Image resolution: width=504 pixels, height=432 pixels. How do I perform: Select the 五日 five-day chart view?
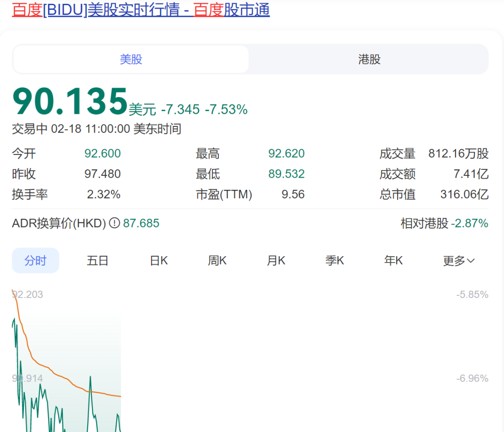[x=98, y=260]
